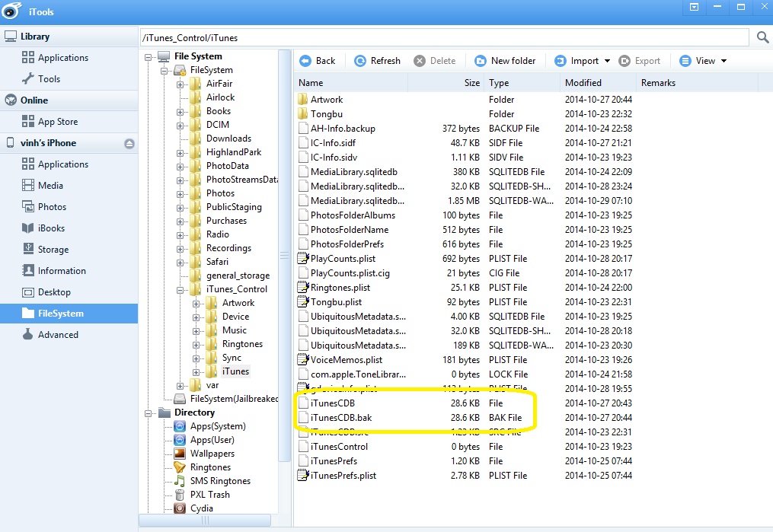This screenshot has height=532, width=773.
Task: Expand the DCIM folder tree node
Action: 180,126
